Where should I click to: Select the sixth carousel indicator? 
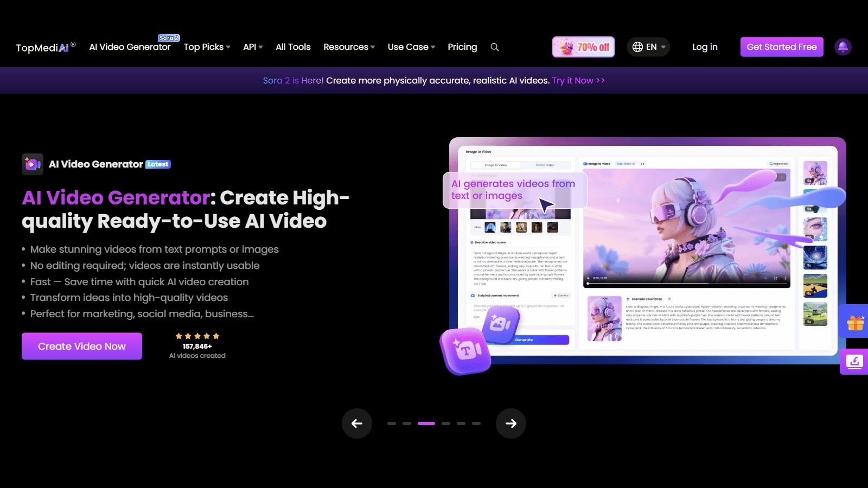point(476,423)
